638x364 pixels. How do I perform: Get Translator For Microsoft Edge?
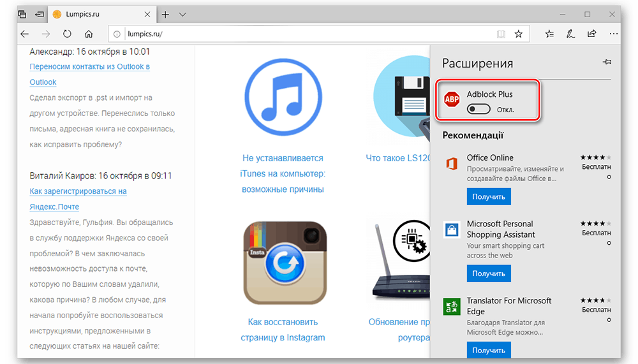489,350
